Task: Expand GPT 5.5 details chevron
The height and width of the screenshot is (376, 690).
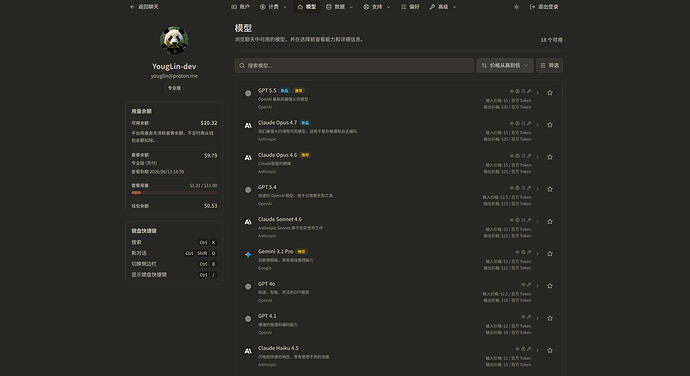Action: pyautogui.click(x=538, y=93)
